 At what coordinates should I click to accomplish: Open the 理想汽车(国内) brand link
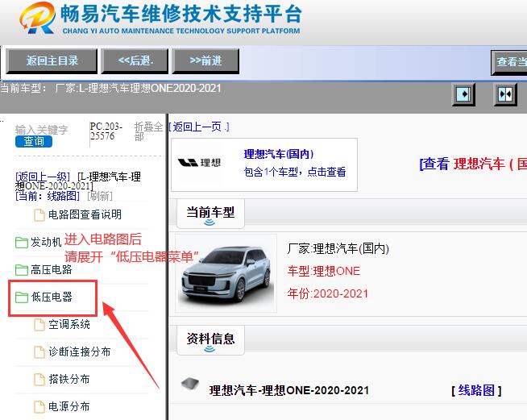(279, 154)
